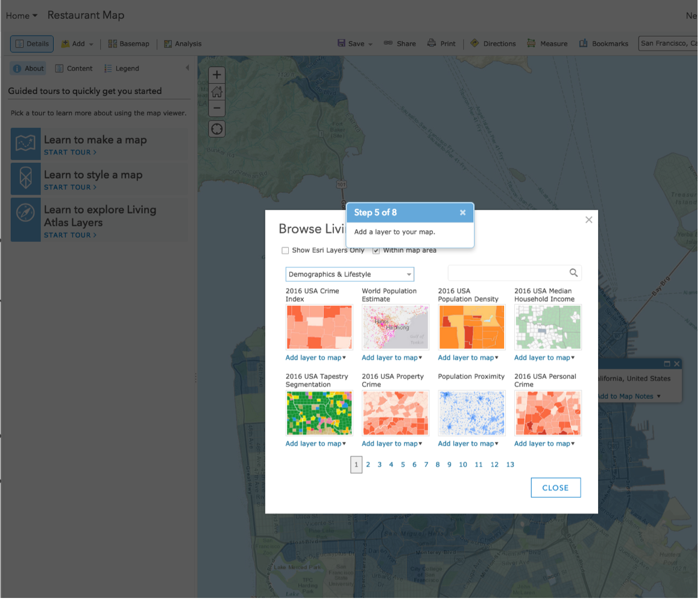Click the Print toolbar button
Image resolution: width=700 pixels, height=601 pixels.
coord(441,43)
